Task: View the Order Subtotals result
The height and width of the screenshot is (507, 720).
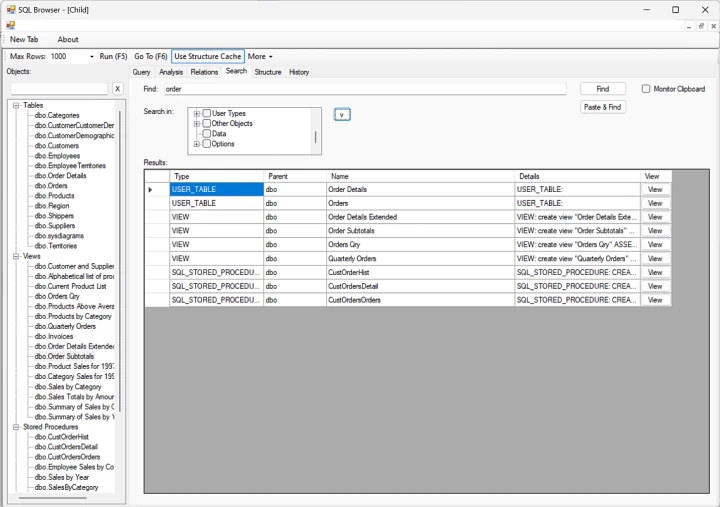Action: pyautogui.click(x=655, y=231)
